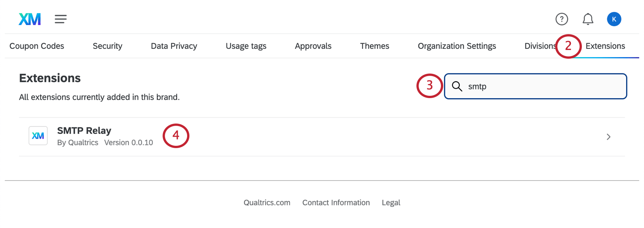Expand the SMTP Relay row via its chevron
The height and width of the screenshot is (228, 644).
click(608, 137)
